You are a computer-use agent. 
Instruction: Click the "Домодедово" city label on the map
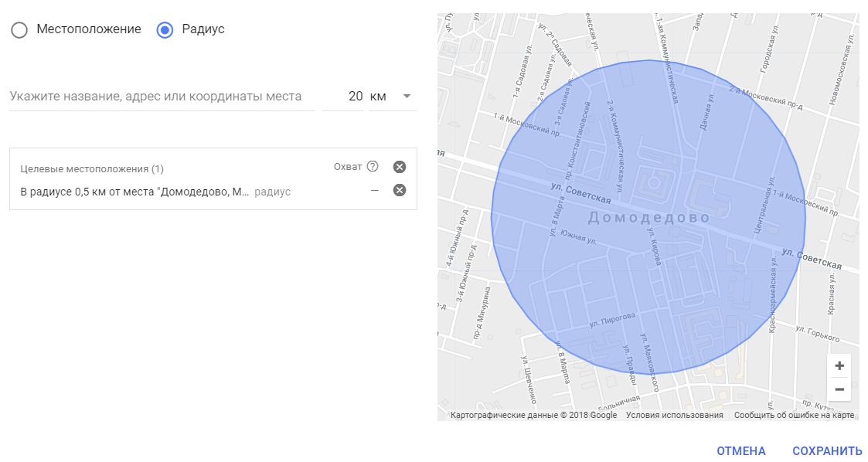[648, 218]
